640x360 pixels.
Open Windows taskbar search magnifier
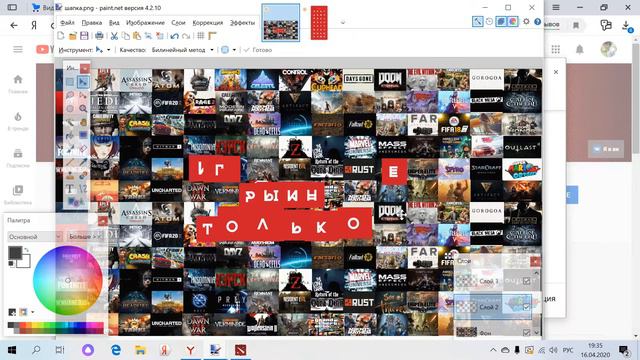point(36,350)
